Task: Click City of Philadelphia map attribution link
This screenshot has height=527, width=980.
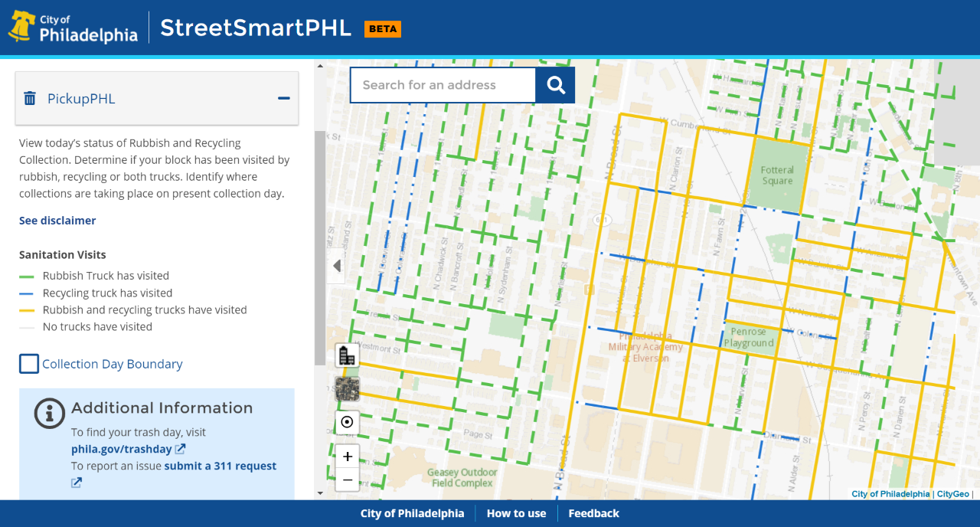Action: 890,494
